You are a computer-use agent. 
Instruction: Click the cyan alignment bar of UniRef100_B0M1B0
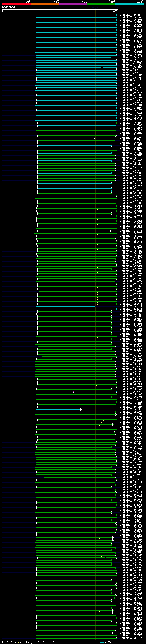click(x=76, y=15)
